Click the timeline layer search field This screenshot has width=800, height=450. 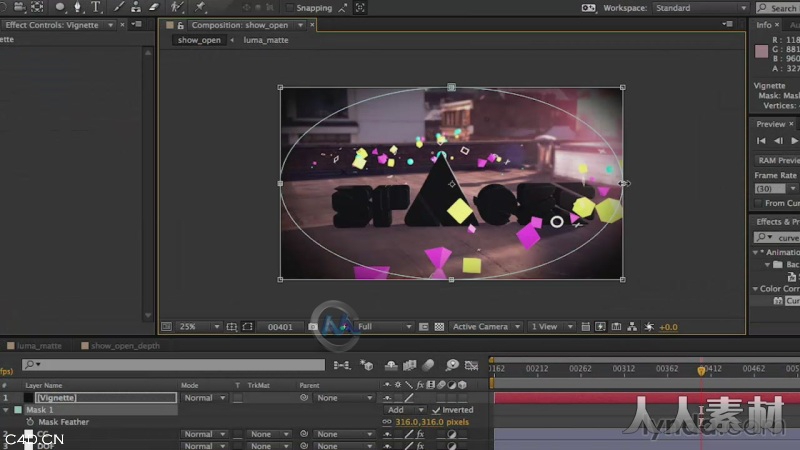click(x=173, y=364)
